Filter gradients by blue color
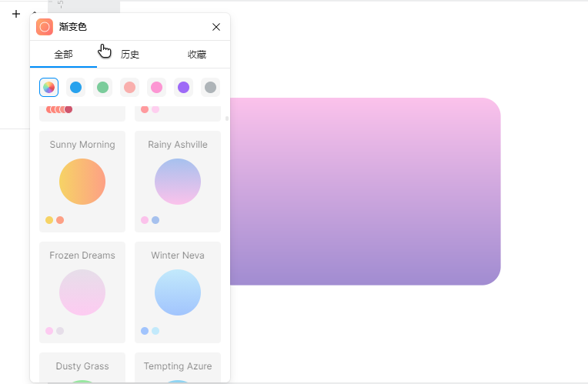The height and width of the screenshot is (384, 588). point(75,88)
